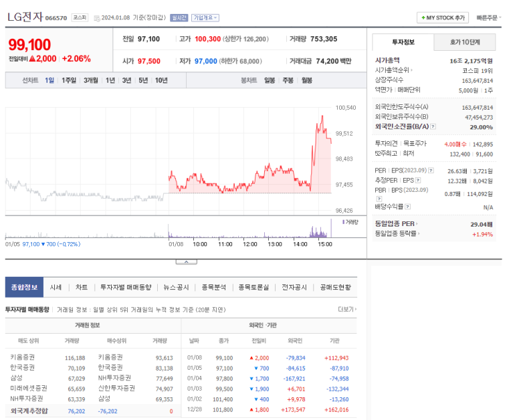Open the 종합정보 tab
517x420 pixels.
click(x=24, y=287)
